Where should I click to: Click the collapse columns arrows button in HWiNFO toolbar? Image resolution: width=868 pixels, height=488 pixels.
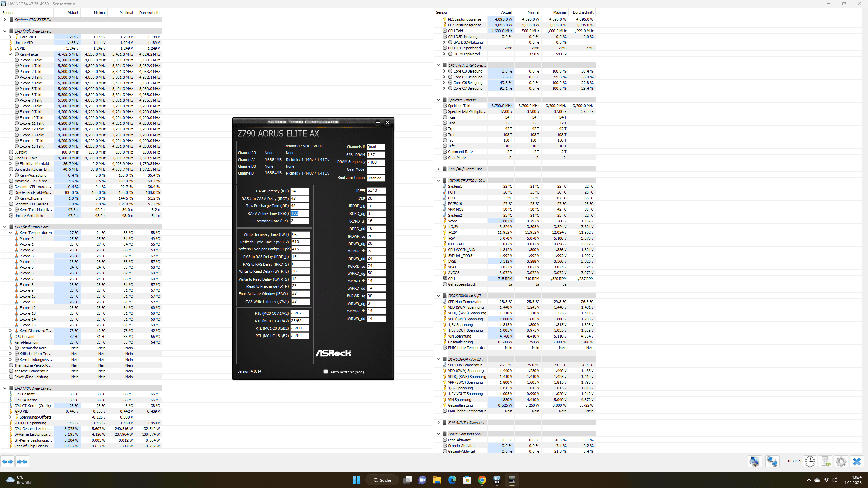(x=22, y=462)
